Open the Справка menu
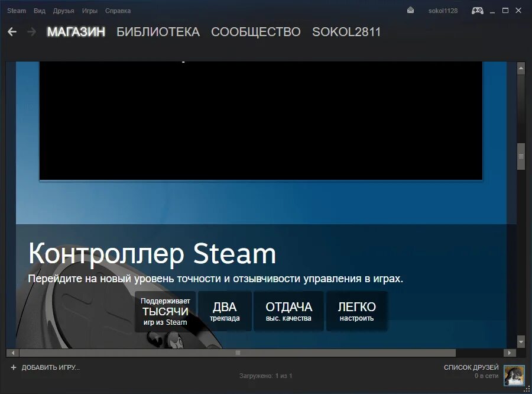The width and height of the screenshot is (532, 394). coord(118,11)
